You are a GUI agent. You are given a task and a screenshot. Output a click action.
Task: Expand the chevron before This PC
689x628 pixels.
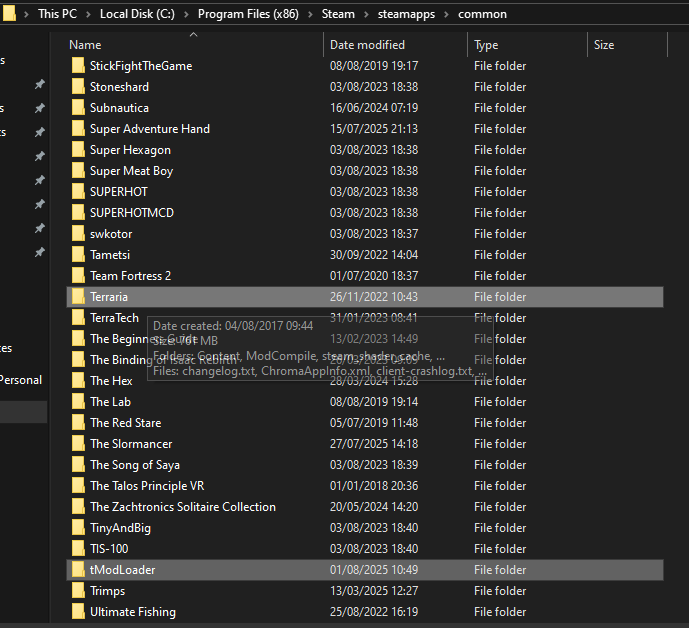tap(26, 15)
